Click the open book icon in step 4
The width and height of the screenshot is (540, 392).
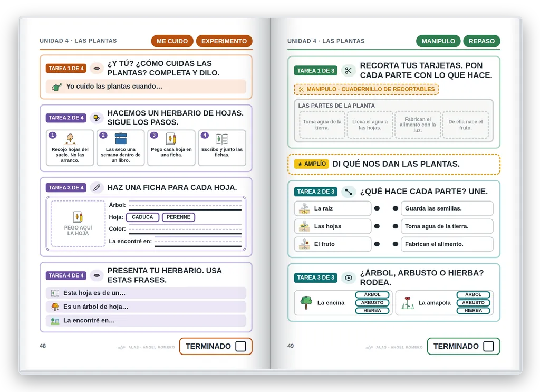coord(222,139)
